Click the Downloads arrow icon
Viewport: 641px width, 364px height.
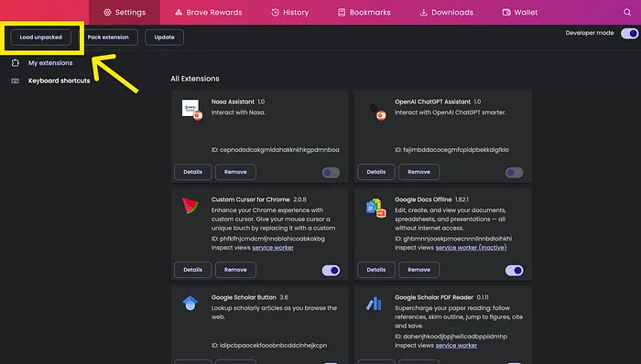[424, 12]
